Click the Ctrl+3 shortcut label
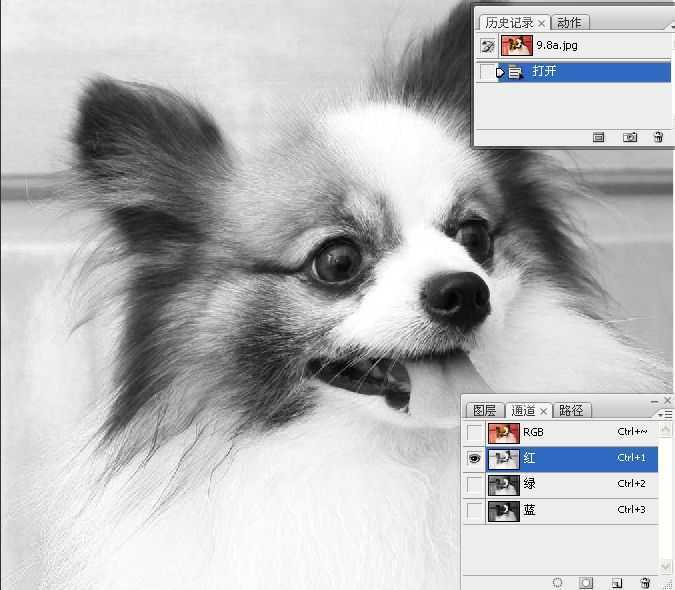 coord(632,510)
